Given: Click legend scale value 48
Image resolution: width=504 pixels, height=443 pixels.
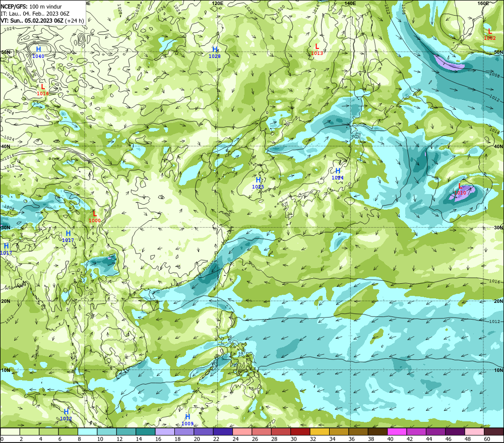Looking at the screenshot, I should 468,439.
